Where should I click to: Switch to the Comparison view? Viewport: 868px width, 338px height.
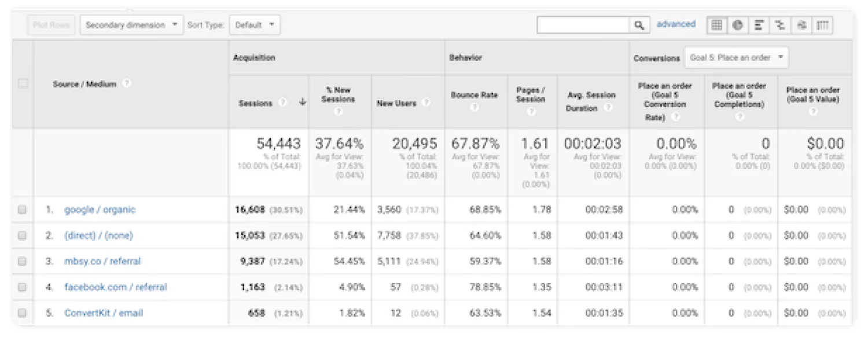click(780, 25)
